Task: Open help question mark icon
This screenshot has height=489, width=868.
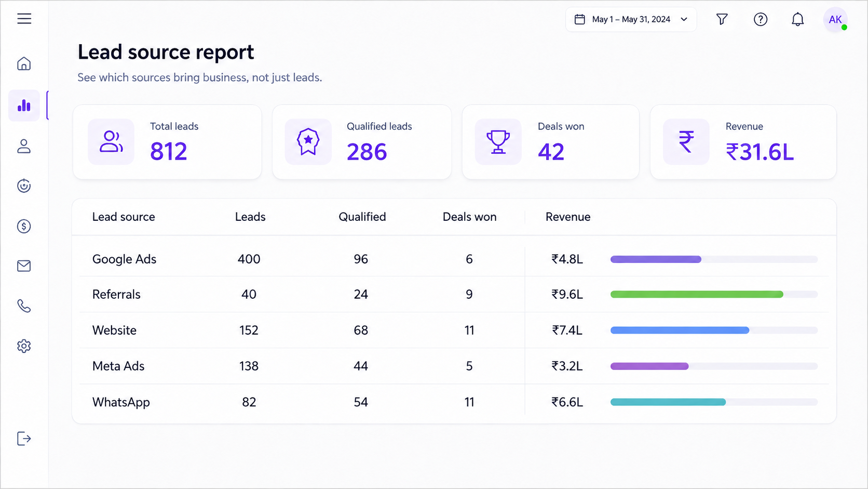Action: pyautogui.click(x=761, y=19)
